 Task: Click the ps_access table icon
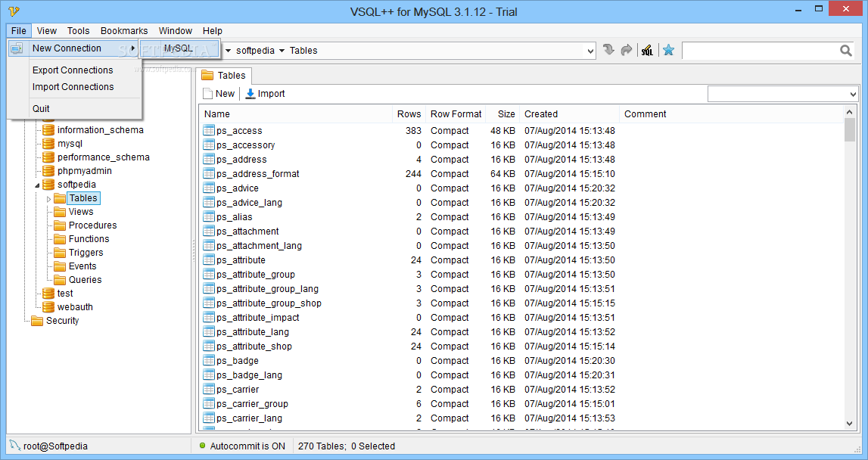[x=209, y=130]
